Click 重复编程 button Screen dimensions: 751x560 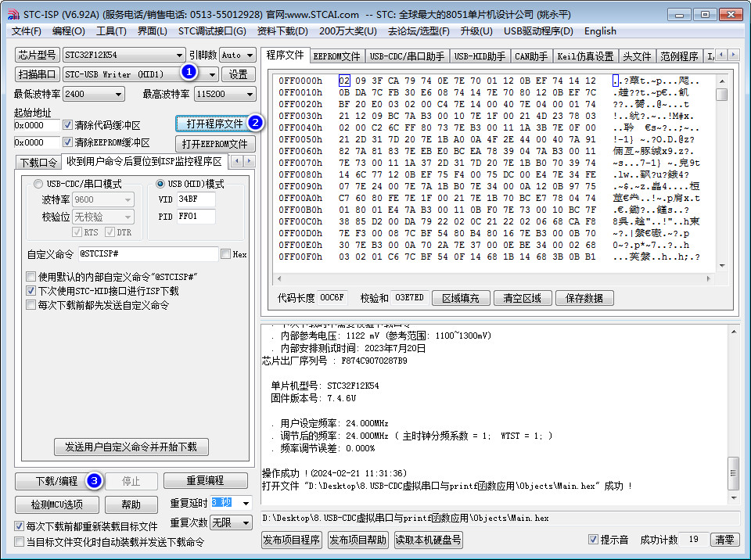coord(206,480)
